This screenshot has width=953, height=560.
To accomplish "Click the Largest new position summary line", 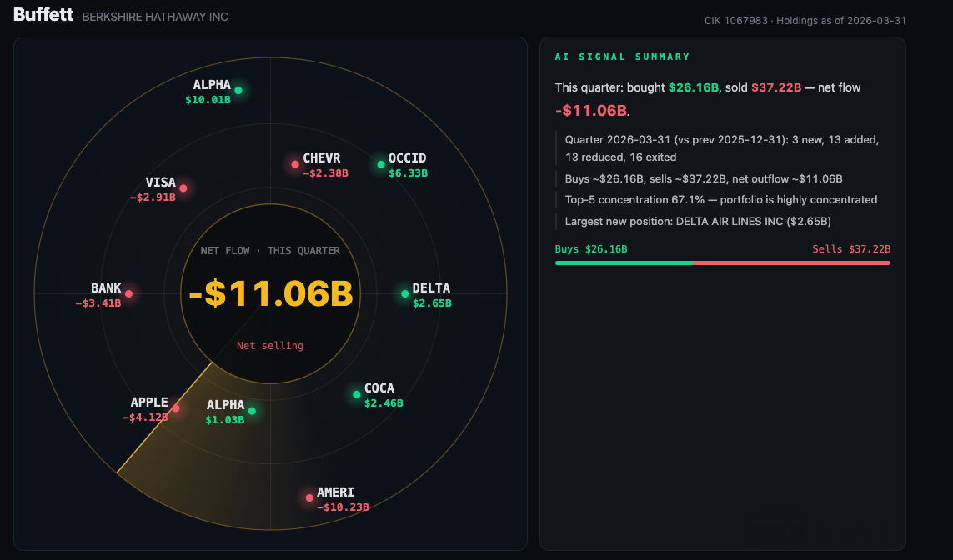I will pos(698,221).
